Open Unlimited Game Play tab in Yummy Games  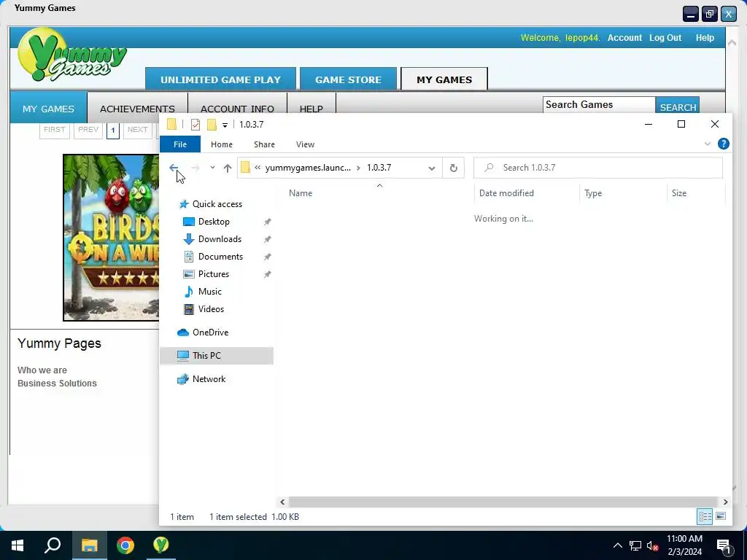(x=220, y=79)
